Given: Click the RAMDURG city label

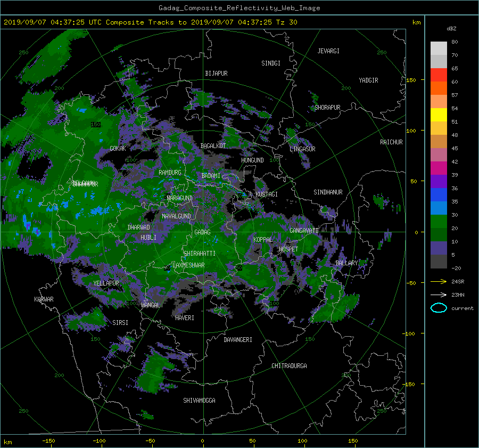Looking at the screenshot, I should 170,173.
